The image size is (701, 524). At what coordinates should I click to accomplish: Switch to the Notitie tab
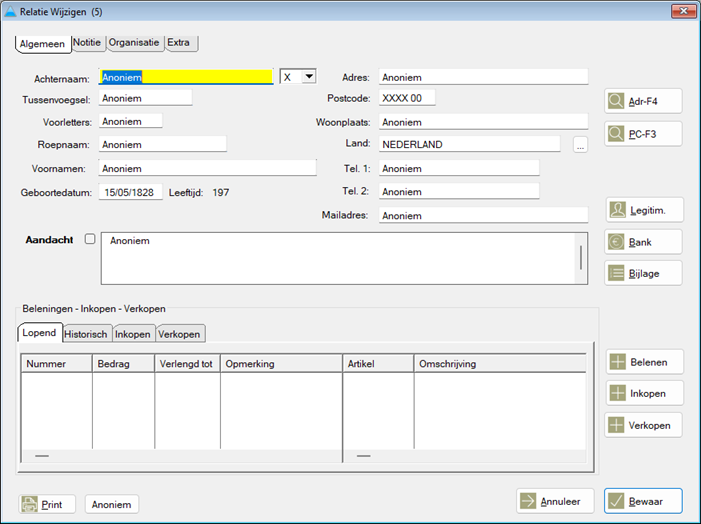tap(89, 43)
